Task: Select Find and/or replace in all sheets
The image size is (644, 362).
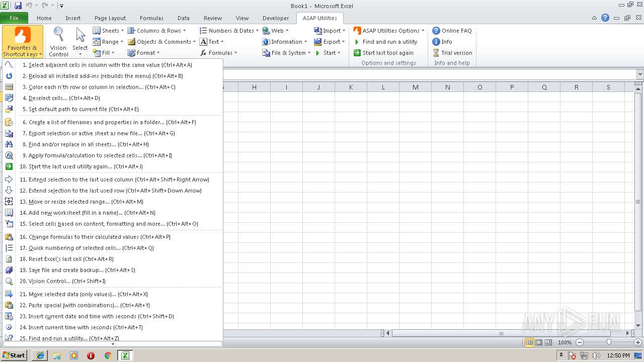Action: pyautogui.click(x=112, y=144)
